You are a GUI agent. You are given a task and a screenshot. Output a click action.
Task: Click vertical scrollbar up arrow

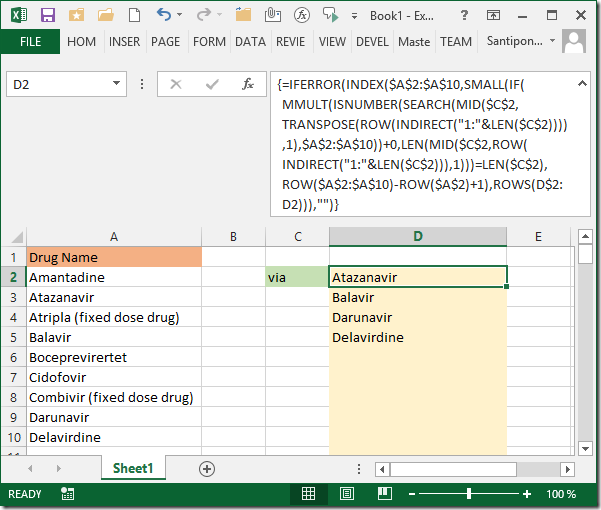(x=585, y=236)
